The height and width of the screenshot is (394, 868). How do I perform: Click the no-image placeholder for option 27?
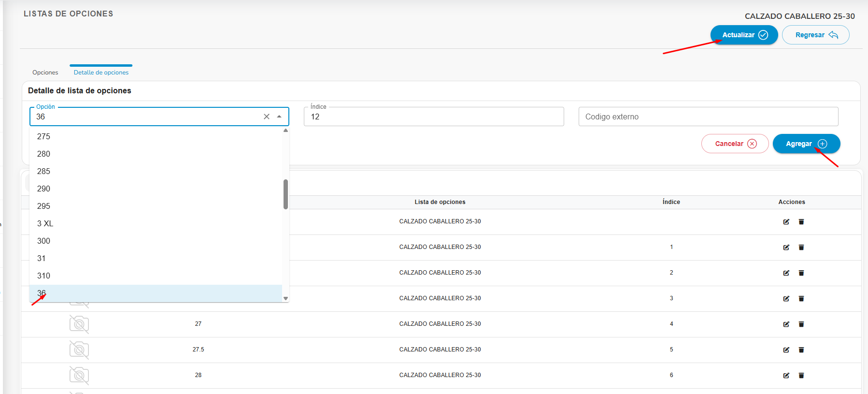[79, 324]
